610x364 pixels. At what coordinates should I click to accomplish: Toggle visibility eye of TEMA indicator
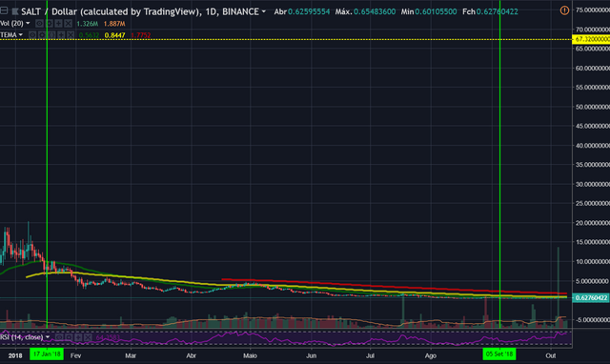pos(32,35)
